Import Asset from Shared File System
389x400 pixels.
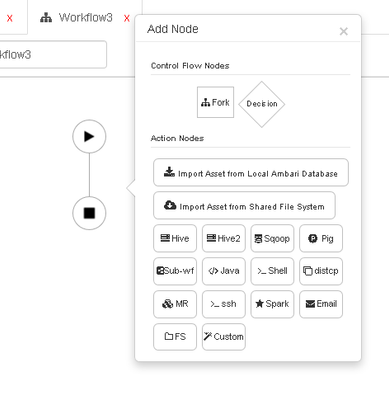[x=244, y=205]
